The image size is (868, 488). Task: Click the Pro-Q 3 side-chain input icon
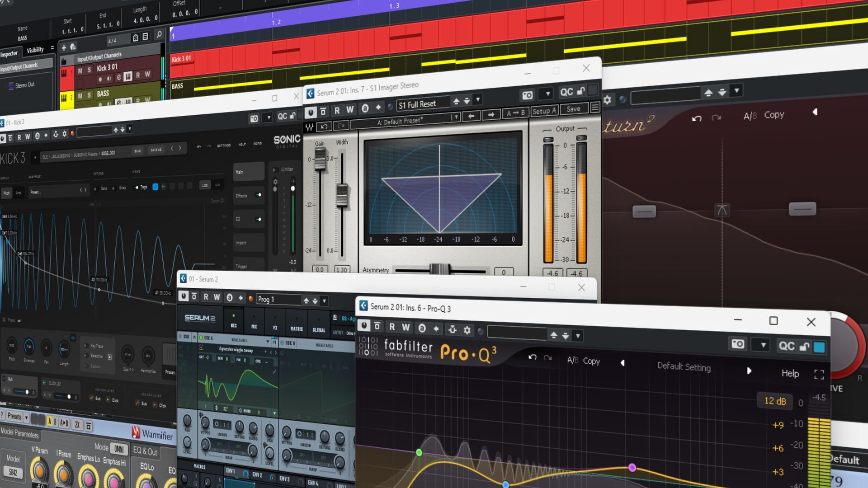452,329
